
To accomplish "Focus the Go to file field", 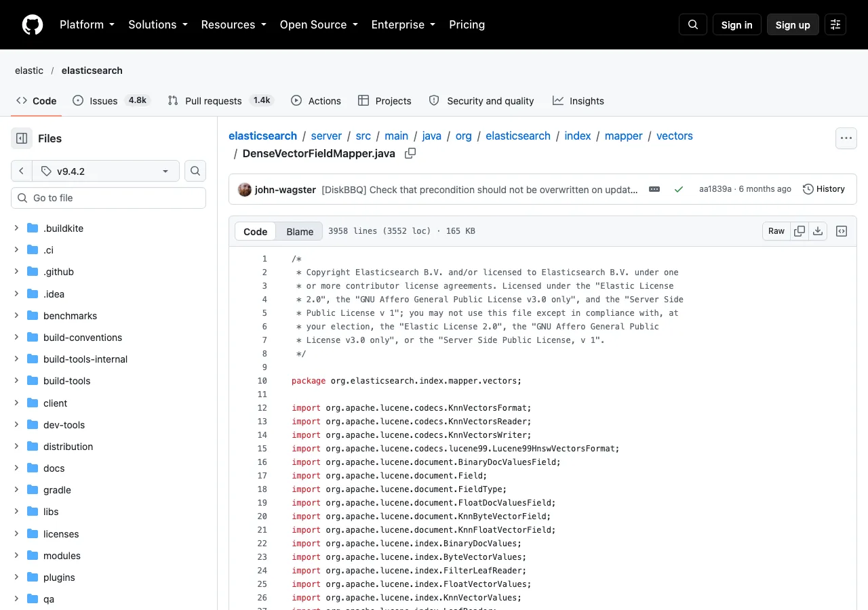I will point(108,198).
